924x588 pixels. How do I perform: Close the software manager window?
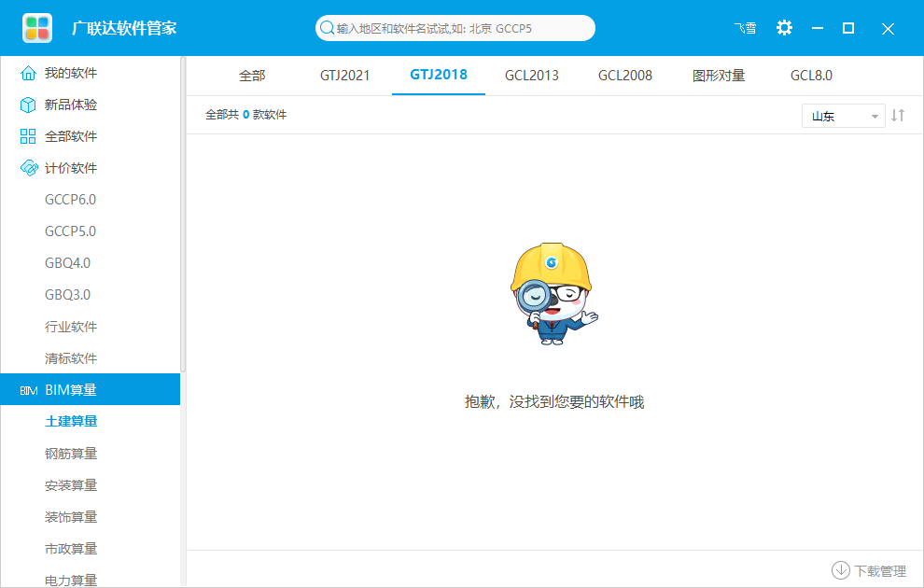coord(888,29)
